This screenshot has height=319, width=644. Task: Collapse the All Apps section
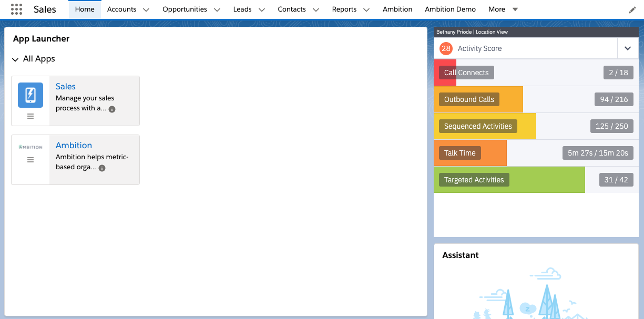15,59
